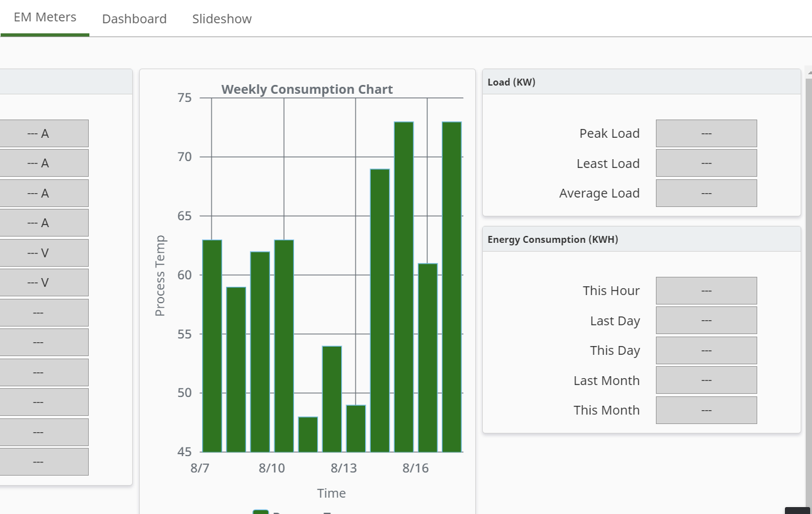The height and width of the screenshot is (514, 812).
Task: Click the shortest bar valued 48
Action: 308,435
